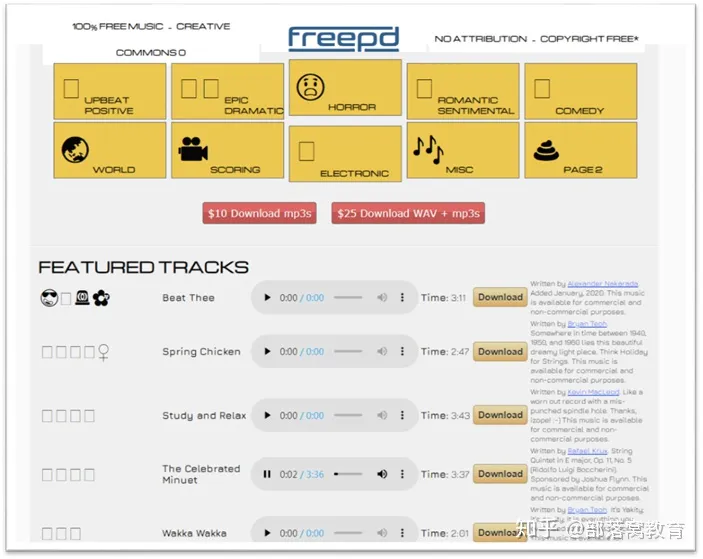The image size is (703, 559).
Task: Open Alexander Nakarada author link
Action: click(606, 284)
